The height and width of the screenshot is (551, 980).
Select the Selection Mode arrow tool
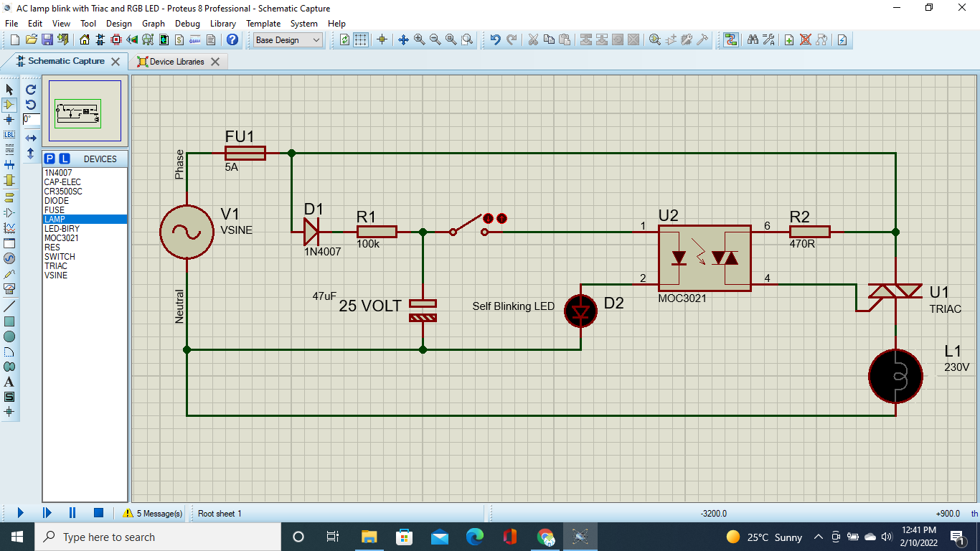pyautogui.click(x=9, y=90)
